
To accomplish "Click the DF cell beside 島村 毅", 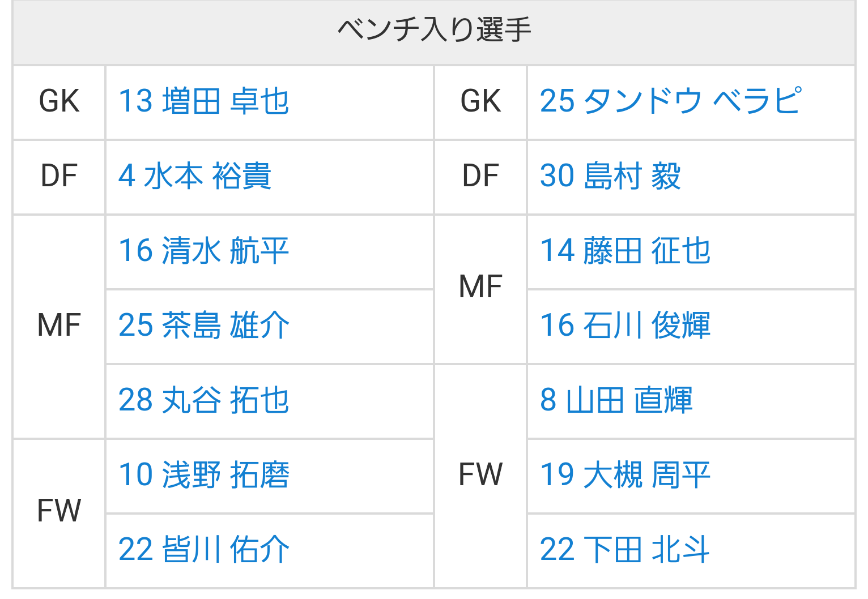I will 480,176.
